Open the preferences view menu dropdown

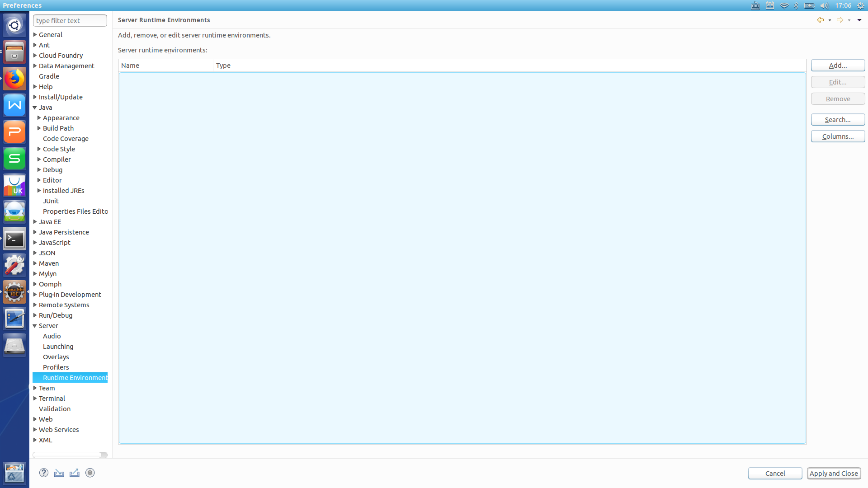tap(859, 20)
